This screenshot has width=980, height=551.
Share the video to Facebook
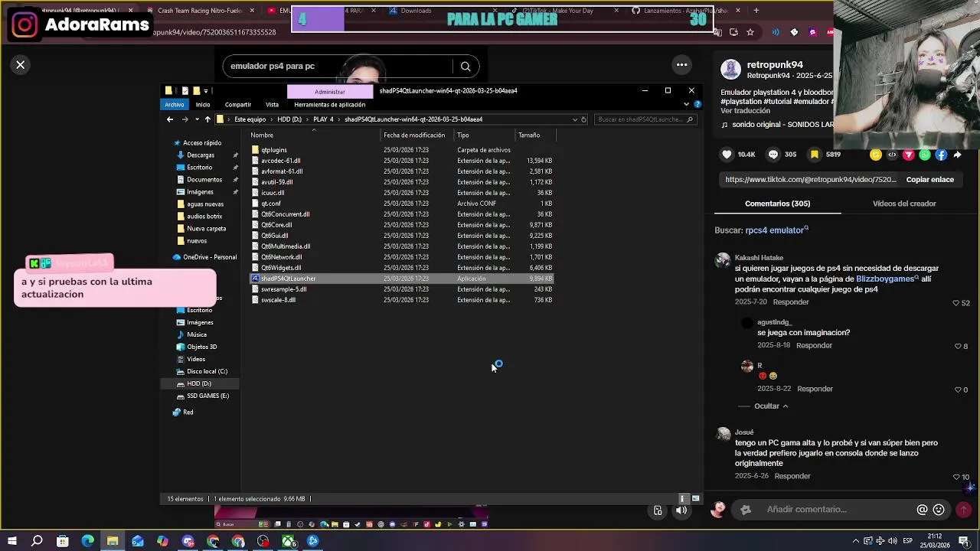click(941, 155)
